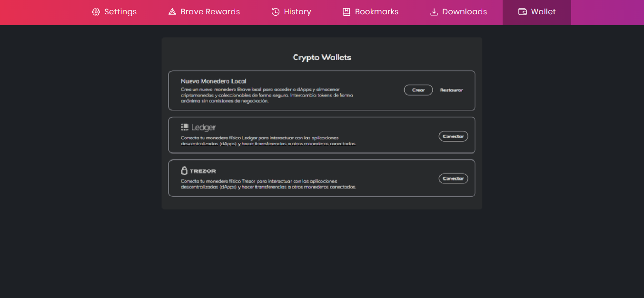Click the Trezor padlock logo
This screenshot has width=644, height=298.
184,170
